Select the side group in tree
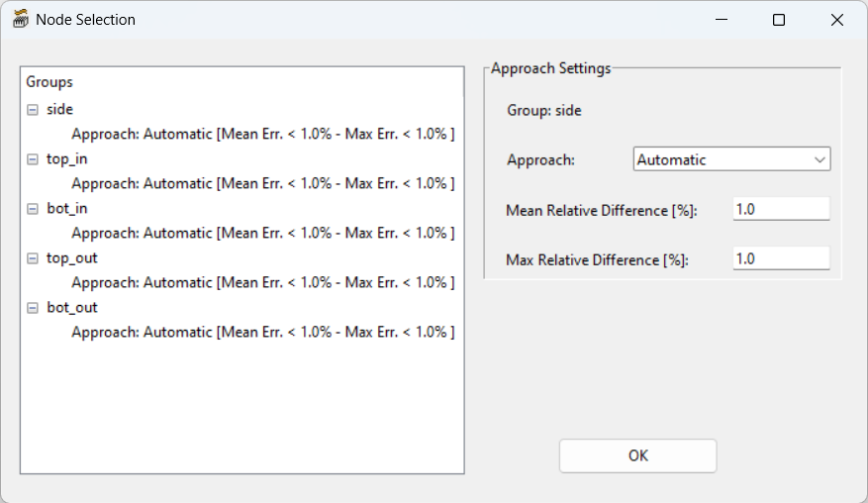 [x=59, y=109]
